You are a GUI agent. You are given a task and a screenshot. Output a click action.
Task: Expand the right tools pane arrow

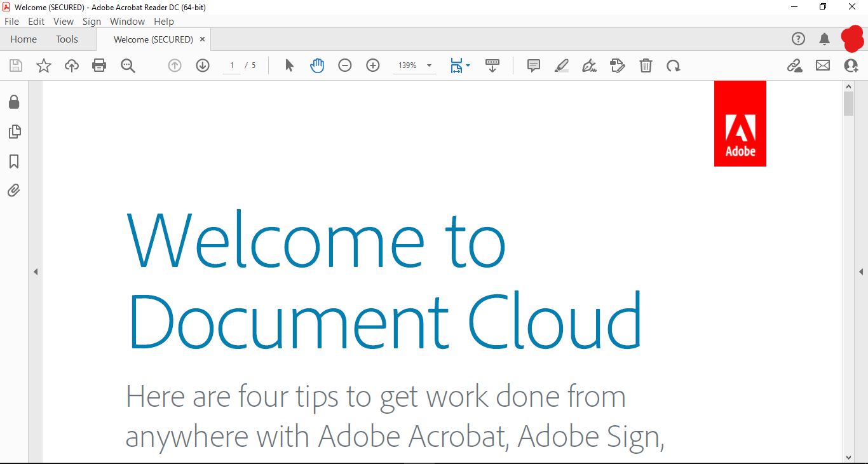point(861,272)
